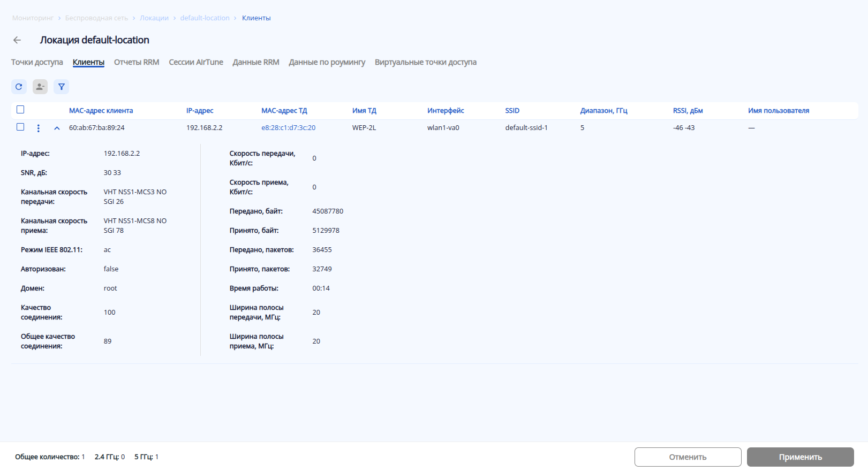Sort by MAC-адрес клиента column

tap(101, 111)
